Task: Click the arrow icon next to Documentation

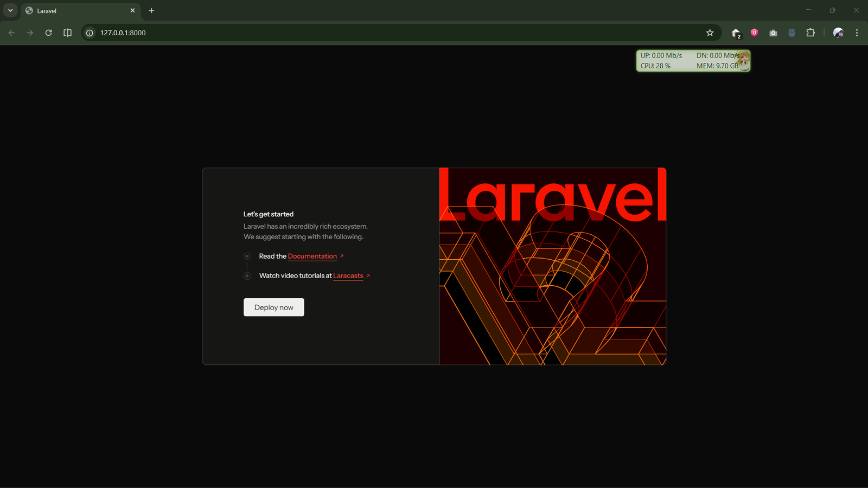Action: pyautogui.click(x=342, y=256)
